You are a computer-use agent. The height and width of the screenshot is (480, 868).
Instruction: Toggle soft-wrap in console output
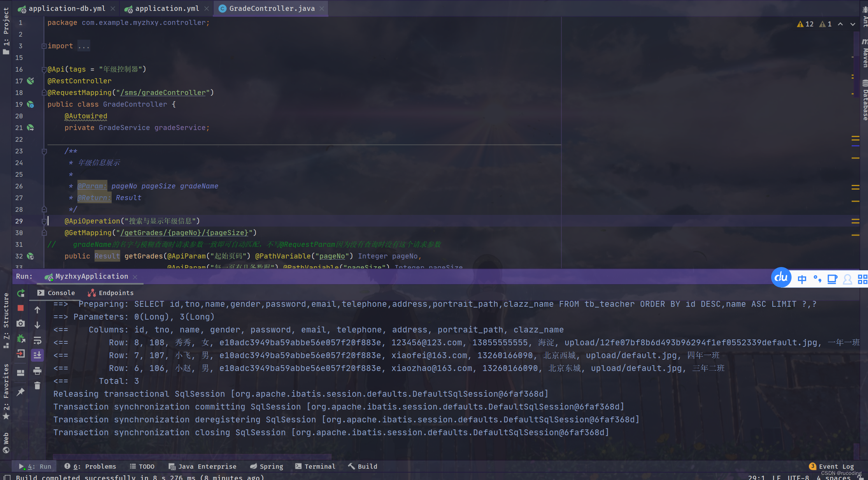point(37,341)
